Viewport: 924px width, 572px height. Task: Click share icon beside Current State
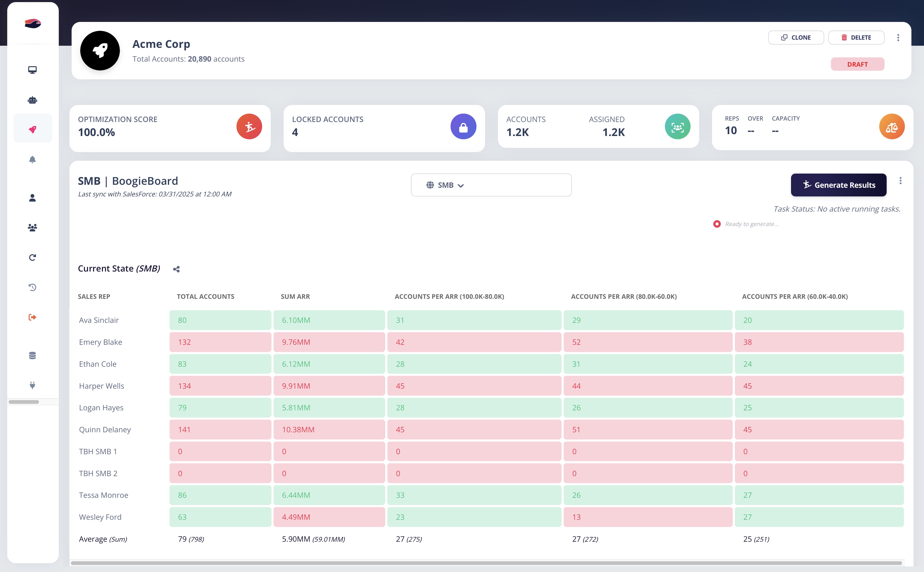tap(176, 269)
